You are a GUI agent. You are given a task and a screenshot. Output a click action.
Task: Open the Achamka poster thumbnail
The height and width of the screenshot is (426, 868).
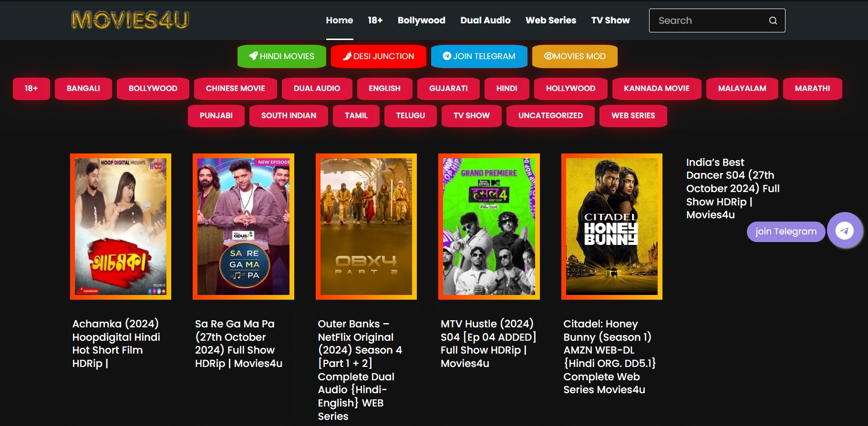[121, 226]
